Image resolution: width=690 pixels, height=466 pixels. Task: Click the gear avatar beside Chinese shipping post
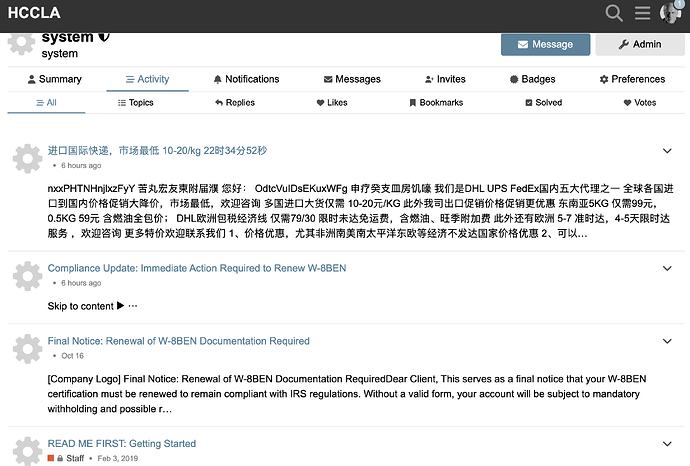click(27, 158)
